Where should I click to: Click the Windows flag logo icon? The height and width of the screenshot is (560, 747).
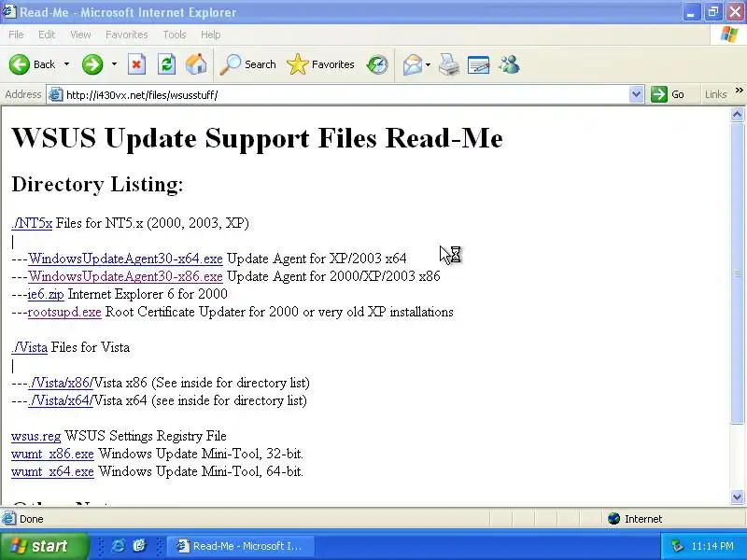(x=729, y=35)
